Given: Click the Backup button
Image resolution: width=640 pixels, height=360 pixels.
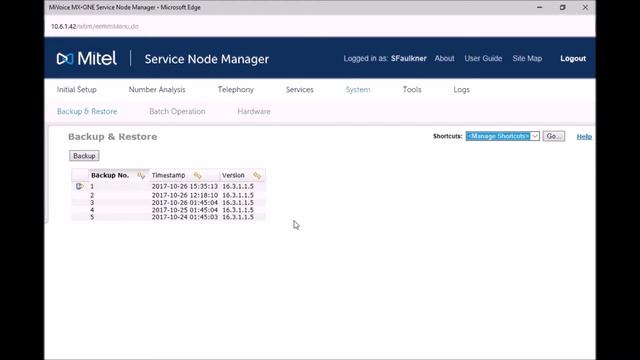Looking at the screenshot, I should (84, 156).
